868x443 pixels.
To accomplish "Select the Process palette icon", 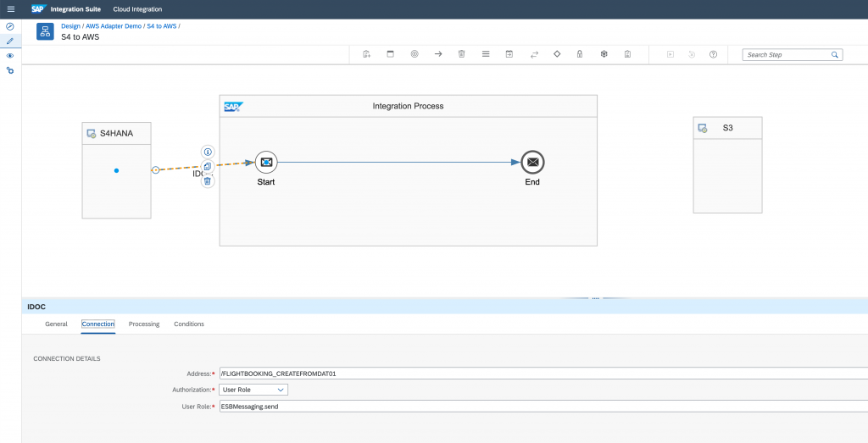I will 414,54.
